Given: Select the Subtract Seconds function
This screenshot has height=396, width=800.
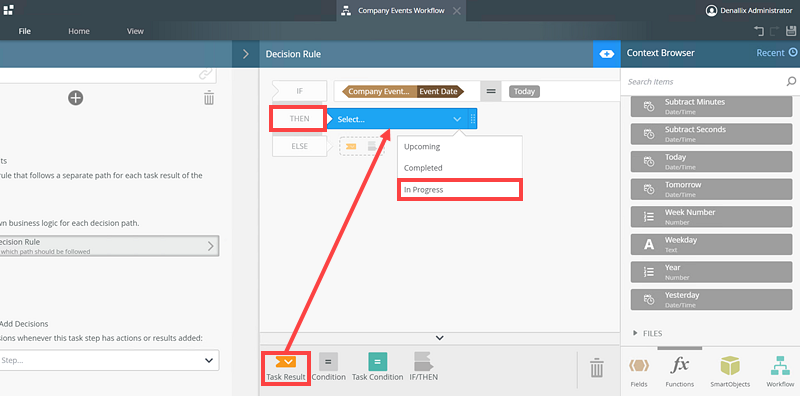Looking at the screenshot, I should pos(712,134).
